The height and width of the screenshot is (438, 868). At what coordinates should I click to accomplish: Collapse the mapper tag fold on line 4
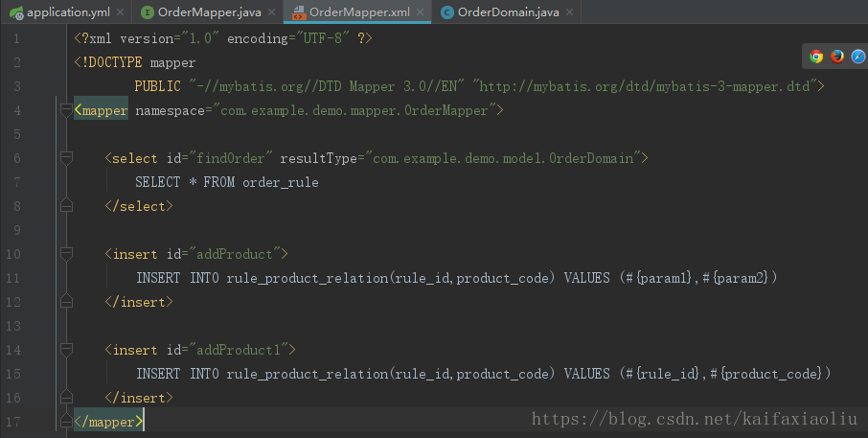coord(66,110)
